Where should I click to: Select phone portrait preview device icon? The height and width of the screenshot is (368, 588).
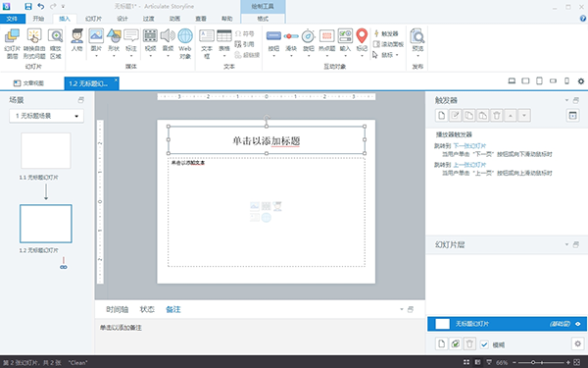(567, 80)
